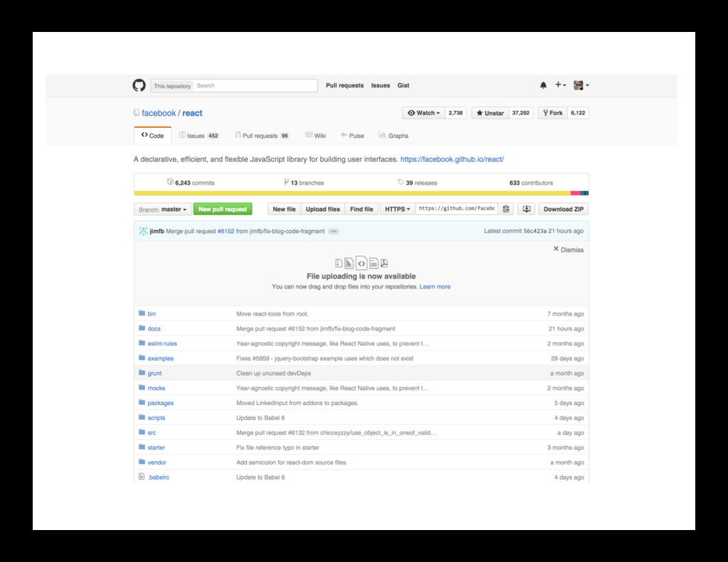Switch to the Graphs tab
Viewport: 728px width, 562px height.
(393, 136)
